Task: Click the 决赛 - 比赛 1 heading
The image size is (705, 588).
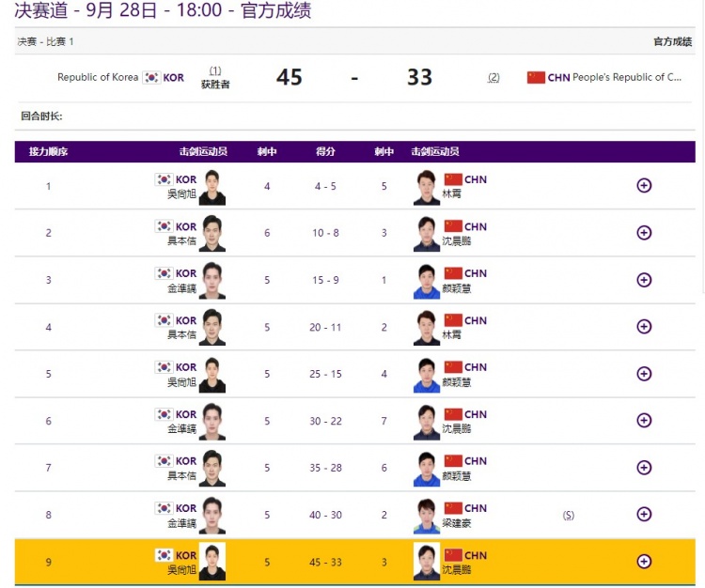Action: tap(45, 41)
